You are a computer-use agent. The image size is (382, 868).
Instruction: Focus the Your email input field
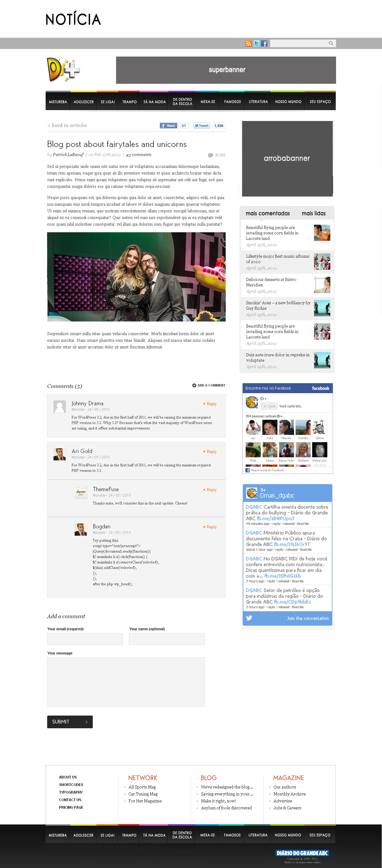[x=85, y=639]
